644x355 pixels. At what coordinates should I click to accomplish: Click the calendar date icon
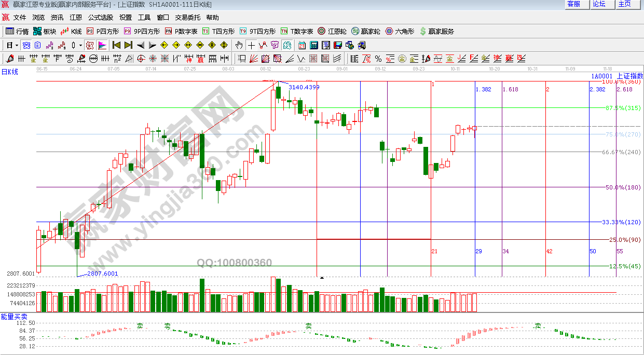point(302,45)
